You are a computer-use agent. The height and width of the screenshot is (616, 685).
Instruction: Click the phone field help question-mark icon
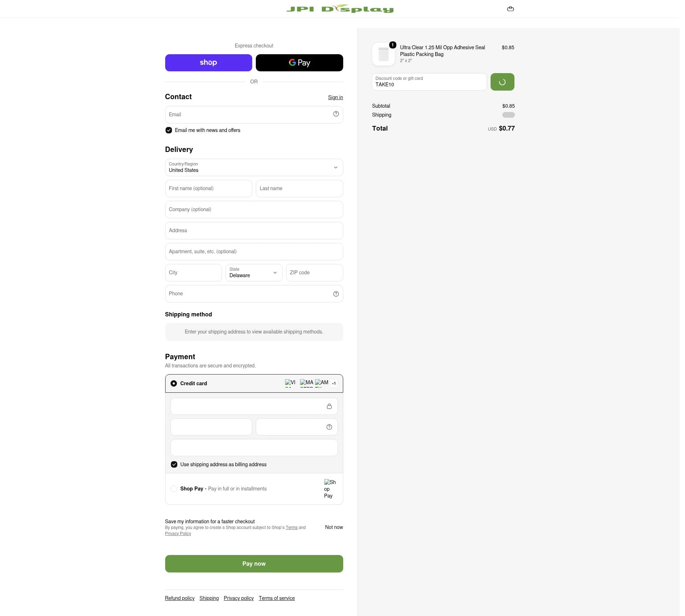click(336, 294)
